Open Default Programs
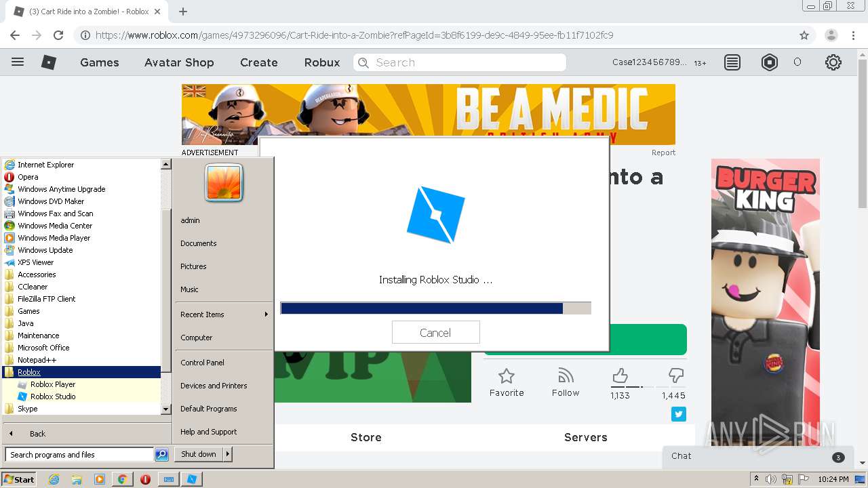 (208, 409)
